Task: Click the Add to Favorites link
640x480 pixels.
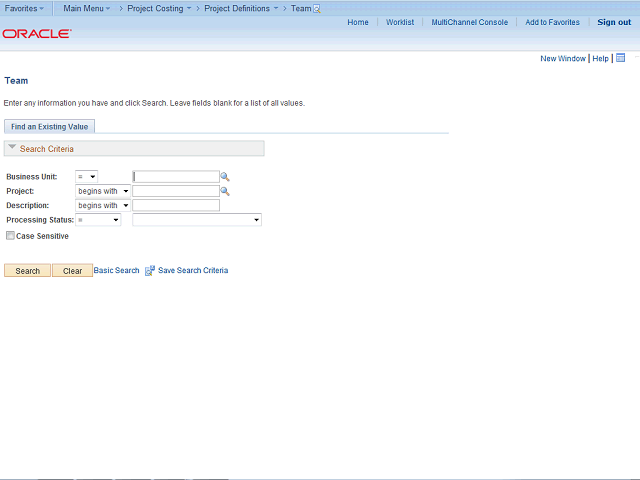Action: [x=552, y=22]
